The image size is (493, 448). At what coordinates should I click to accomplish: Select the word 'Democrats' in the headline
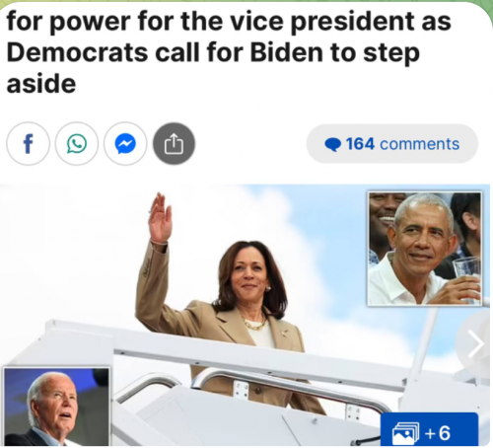77,52
